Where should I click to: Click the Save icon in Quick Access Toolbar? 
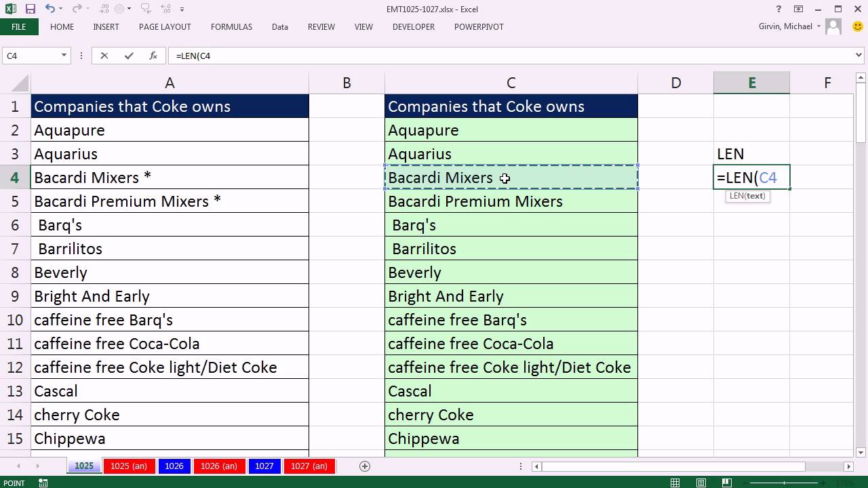[30, 9]
